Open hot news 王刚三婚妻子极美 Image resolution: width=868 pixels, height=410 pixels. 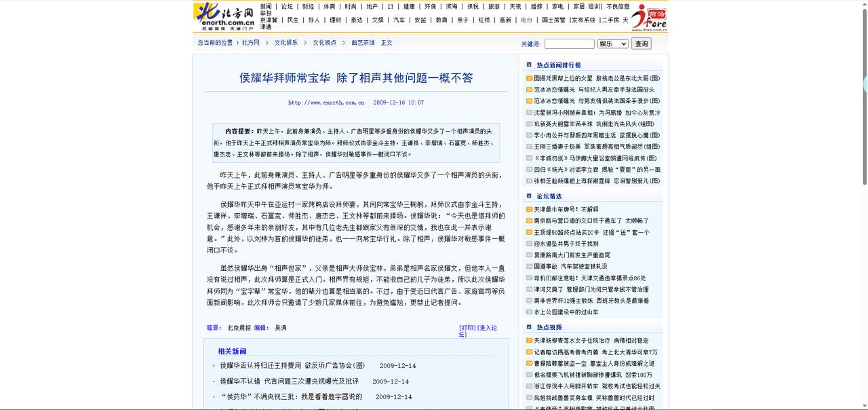tap(597, 147)
